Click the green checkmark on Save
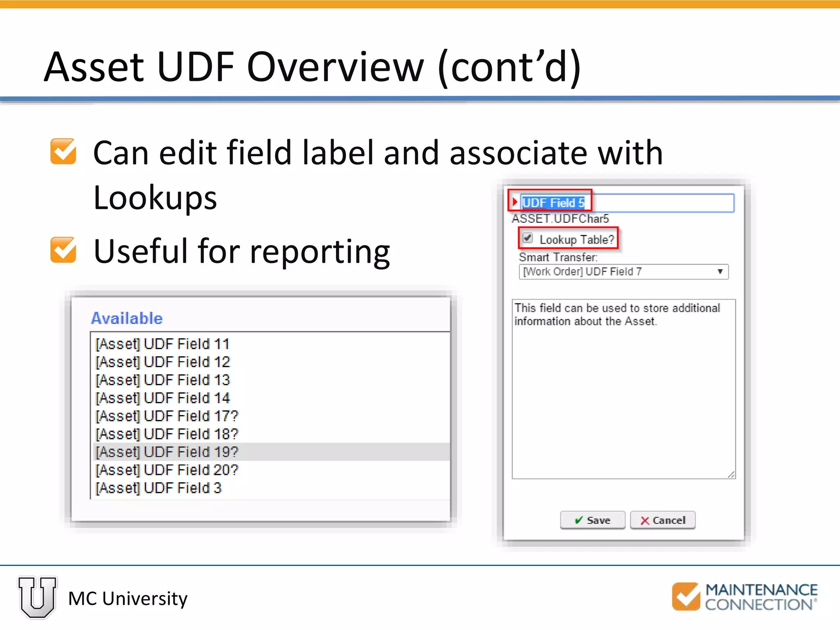Image resolution: width=840 pixels, height=630 pixels. coord(579,520)
